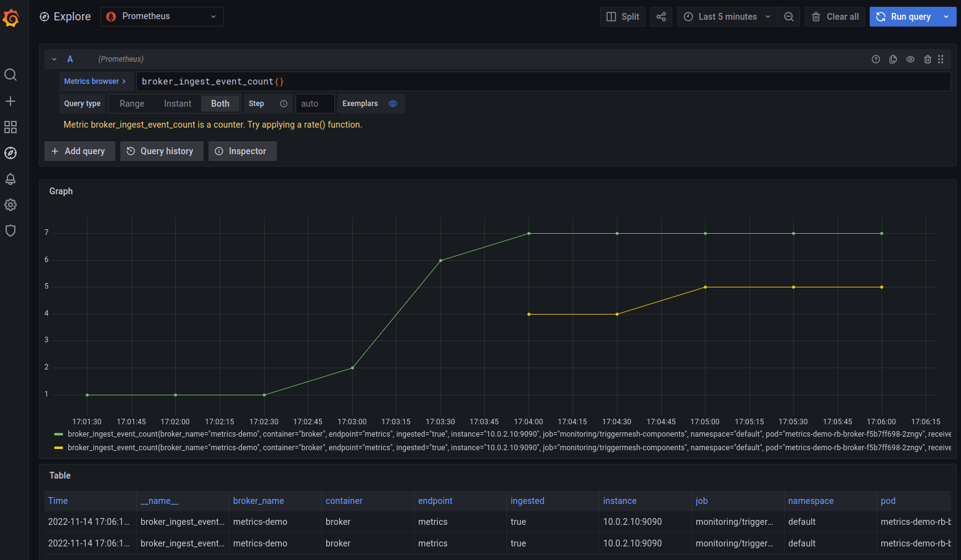Select the Range query type
961x560 pixels.
pyautogui.click(x=132, y=104)
